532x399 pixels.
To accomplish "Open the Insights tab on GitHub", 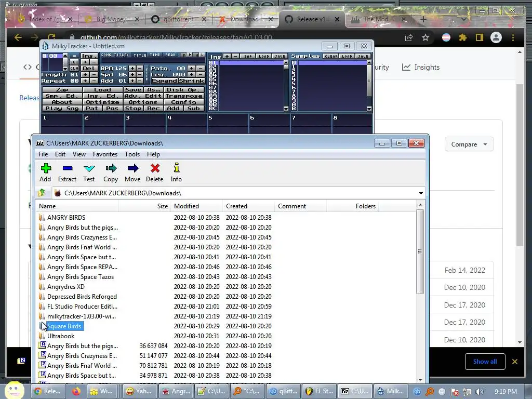I will 421,67.
